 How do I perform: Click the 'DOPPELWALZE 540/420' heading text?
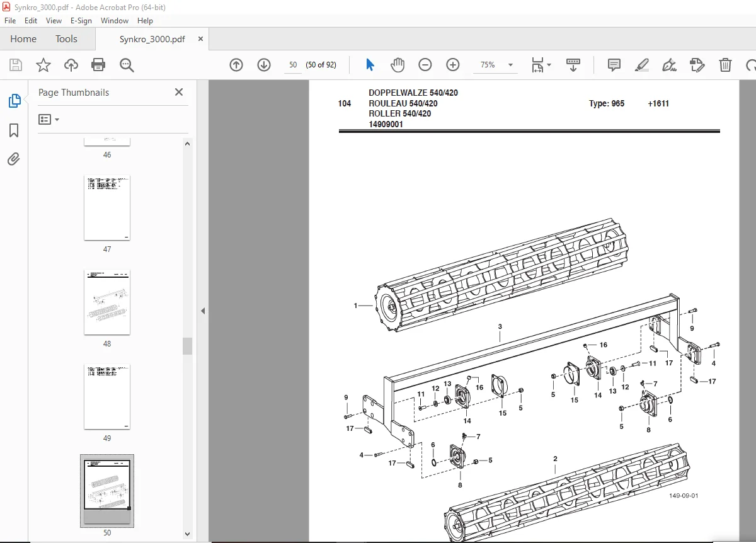coord(413,93)
